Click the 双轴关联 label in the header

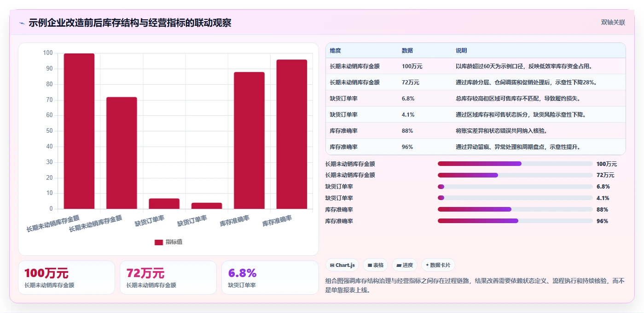(x=613, y=22)
